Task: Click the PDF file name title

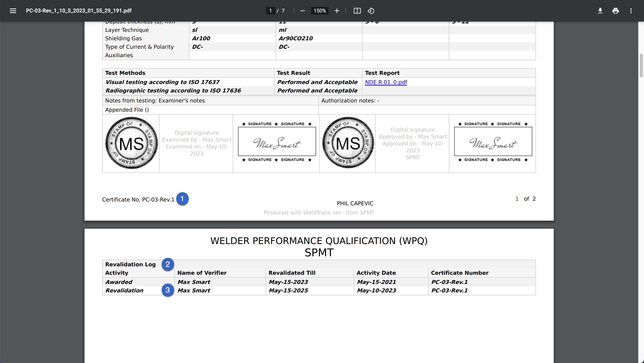Action: coord(79,11)
